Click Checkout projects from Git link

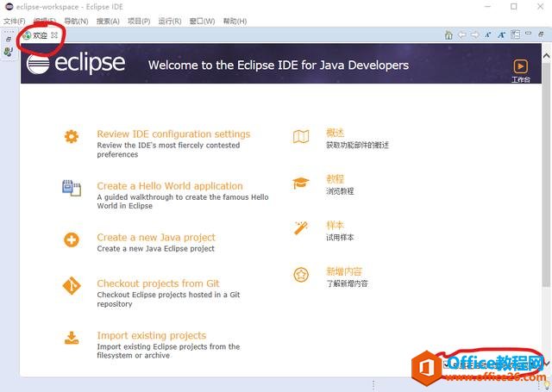[158, 283]
